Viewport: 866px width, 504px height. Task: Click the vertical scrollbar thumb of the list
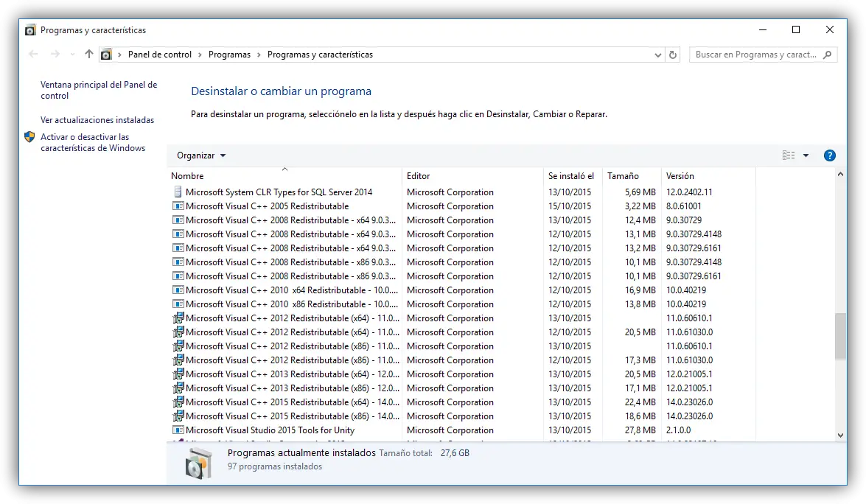tap(840, 337)
